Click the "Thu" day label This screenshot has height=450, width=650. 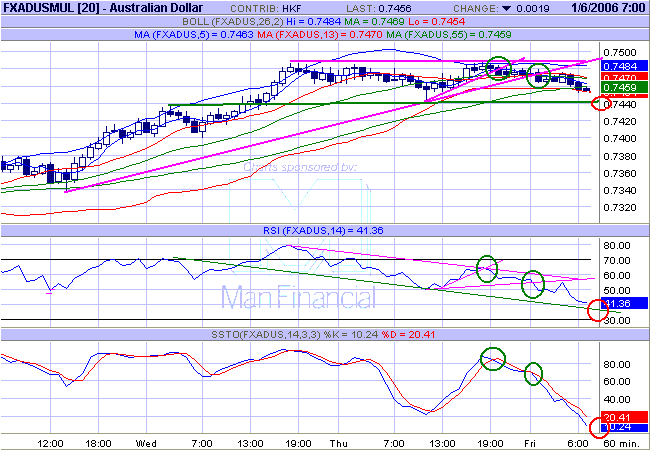(x=339, y=443)
